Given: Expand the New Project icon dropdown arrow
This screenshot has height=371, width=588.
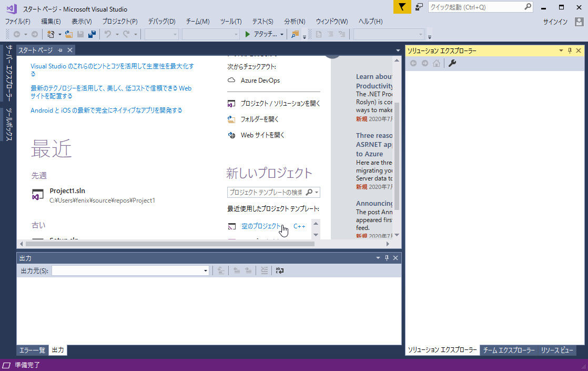Looking at the screenshot, I should click(x=59, y=34).
